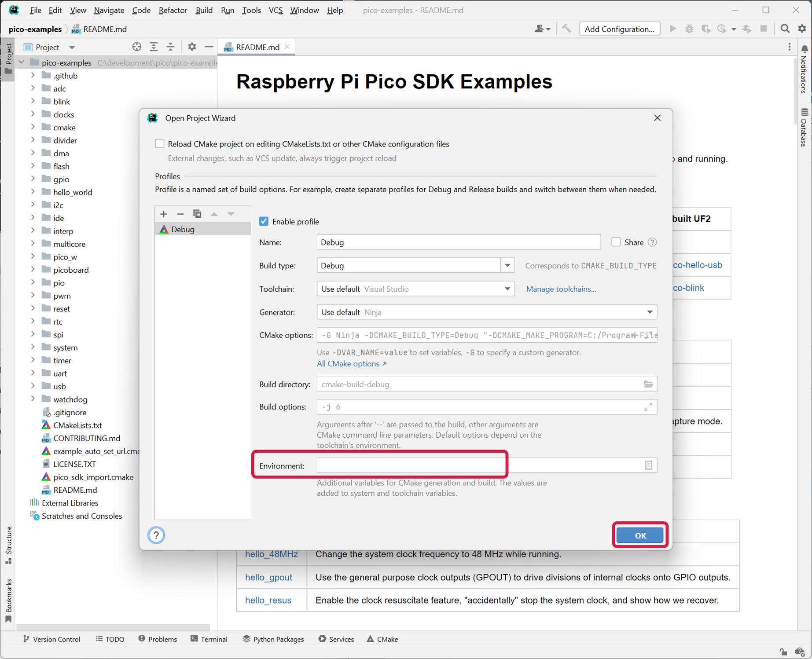Open Terminal tool window
This screenshot has width=812, height=659.
tap(209, 639)
